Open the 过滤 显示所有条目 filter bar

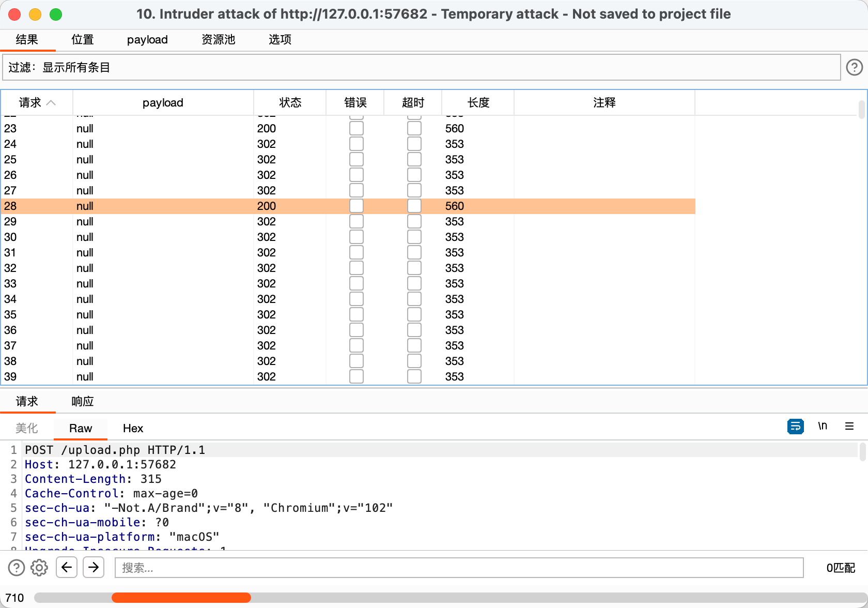click(421, 68)
